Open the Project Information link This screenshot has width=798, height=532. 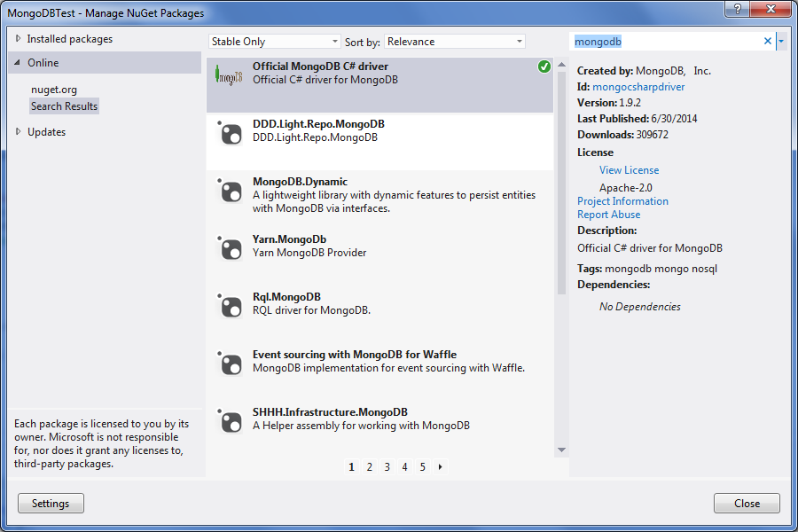click(x=622, y=201)
